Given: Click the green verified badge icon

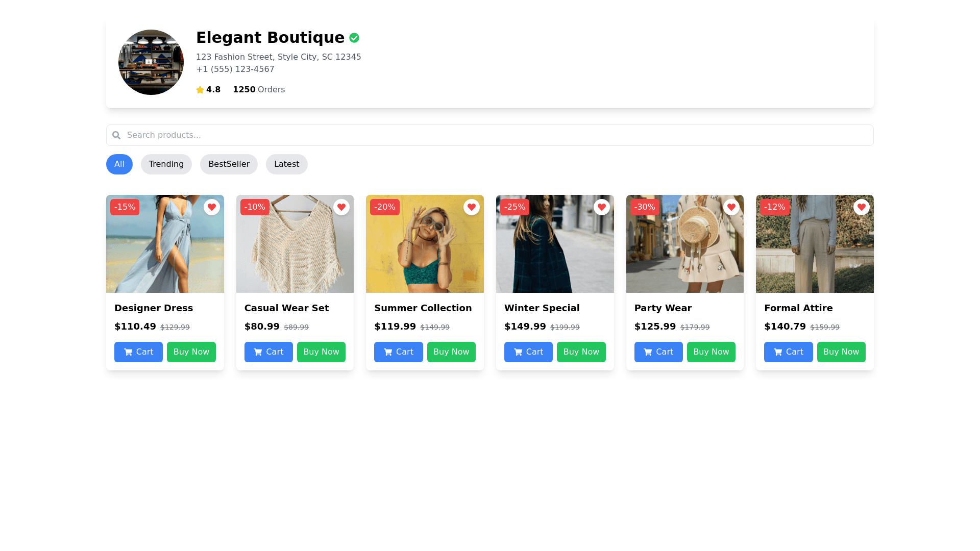Looking at the screenshot, I should click(x=354, y=38).
